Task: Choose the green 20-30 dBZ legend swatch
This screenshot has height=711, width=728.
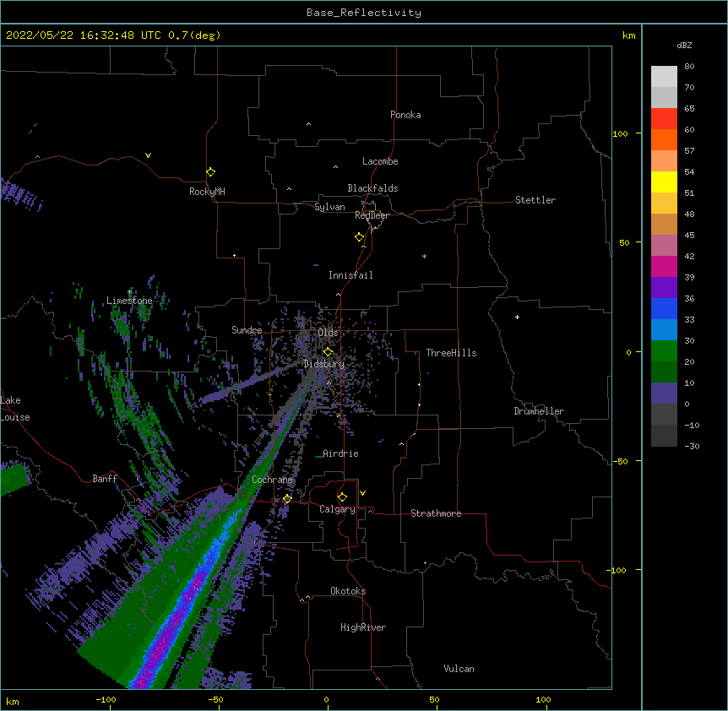Action: click(x=664, y=351)
